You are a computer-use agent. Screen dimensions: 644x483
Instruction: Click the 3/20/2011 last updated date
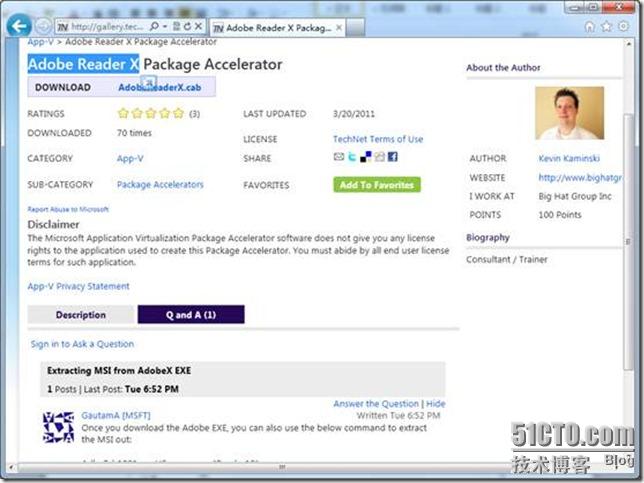click(354, 114)
